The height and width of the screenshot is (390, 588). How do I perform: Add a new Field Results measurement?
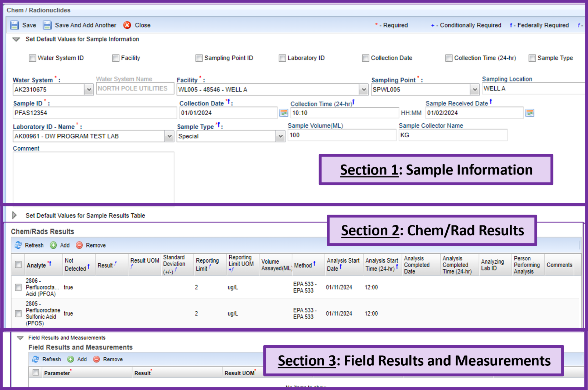coord(71,359)
